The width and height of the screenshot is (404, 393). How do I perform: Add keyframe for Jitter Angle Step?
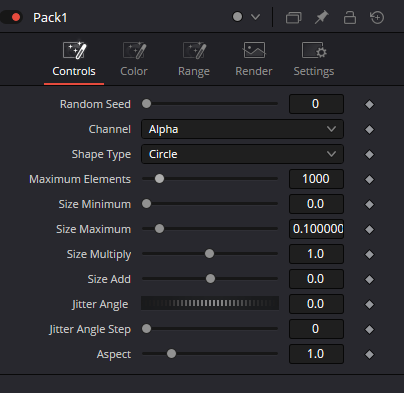click(369, 329)
